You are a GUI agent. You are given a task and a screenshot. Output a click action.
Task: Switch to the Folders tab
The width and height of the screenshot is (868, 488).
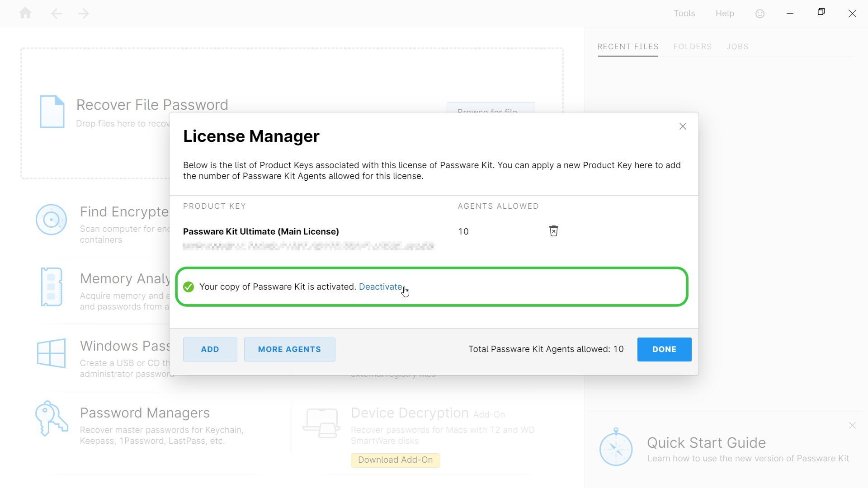[692, 47]
